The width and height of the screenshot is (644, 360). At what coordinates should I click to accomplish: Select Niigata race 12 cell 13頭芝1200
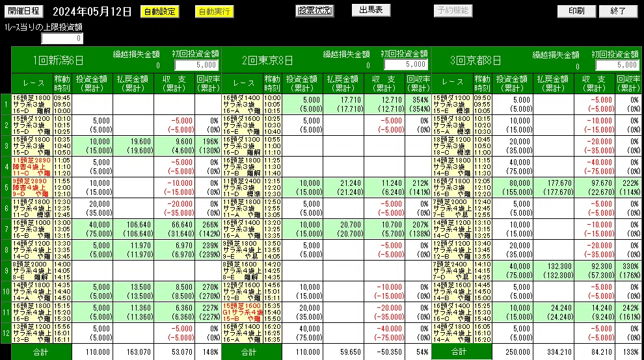coord(32,333)
